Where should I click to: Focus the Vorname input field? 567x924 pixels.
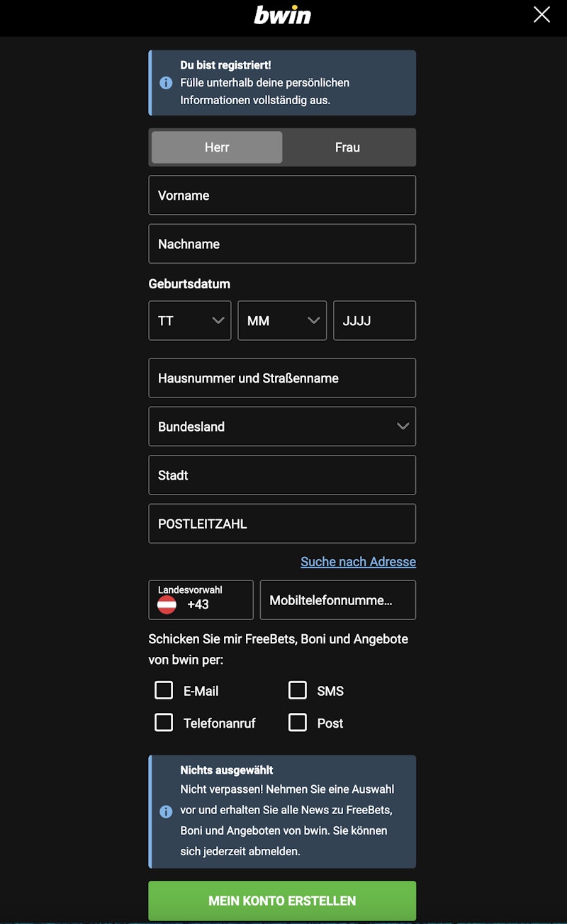(x=282, y=196)
